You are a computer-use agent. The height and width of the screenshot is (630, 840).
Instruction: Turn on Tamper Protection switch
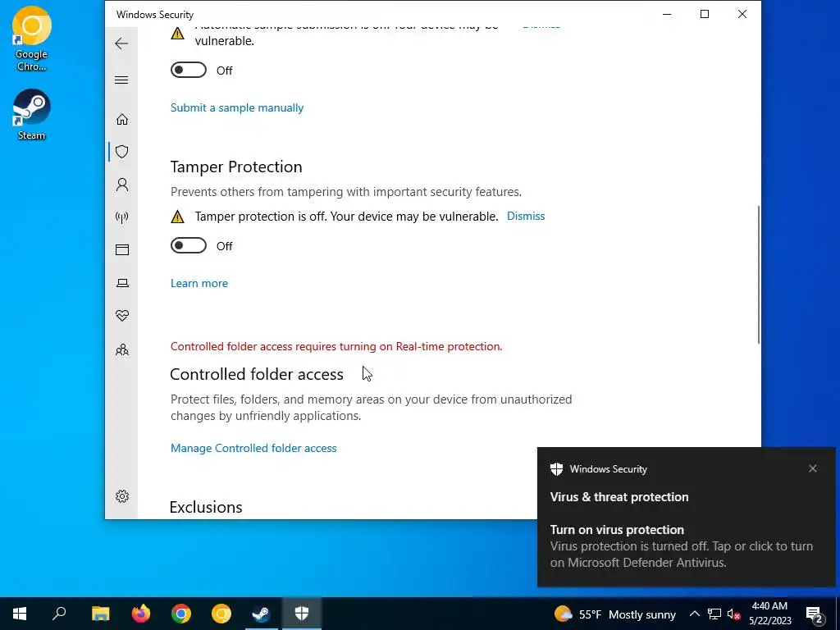point(189,246)
